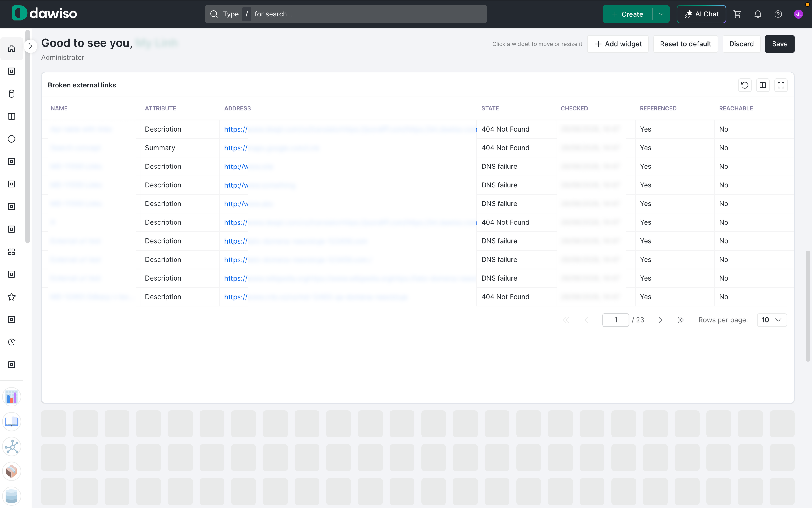Image resolution: width=812 pixels, height=508 pixels.
Task: Sort by the ADDRESS column header
Action: click(x=237, y=108)
